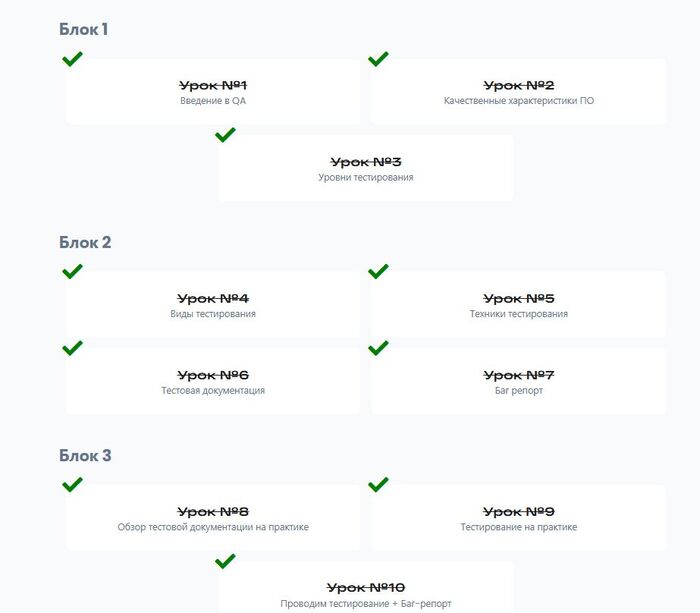Click the green checkmark on Урок №3
The image size is (700, 613).
pyautogui.click(x=225, y=135)
